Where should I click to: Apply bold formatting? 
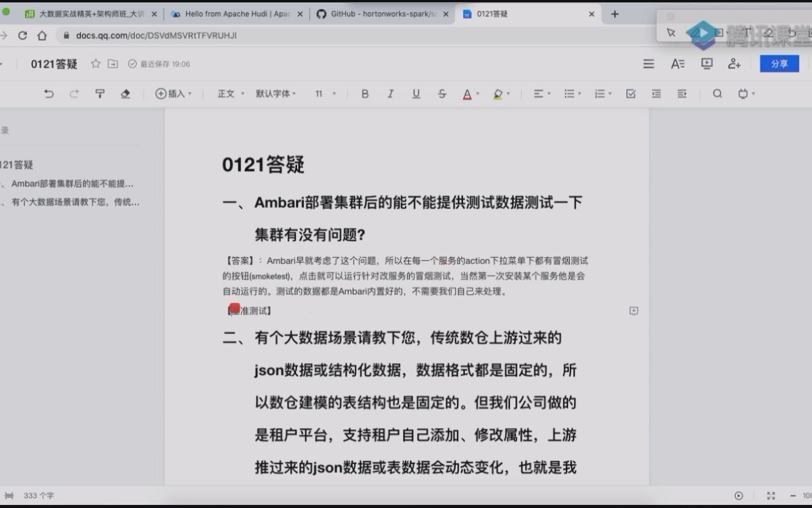tap(365, 93)
